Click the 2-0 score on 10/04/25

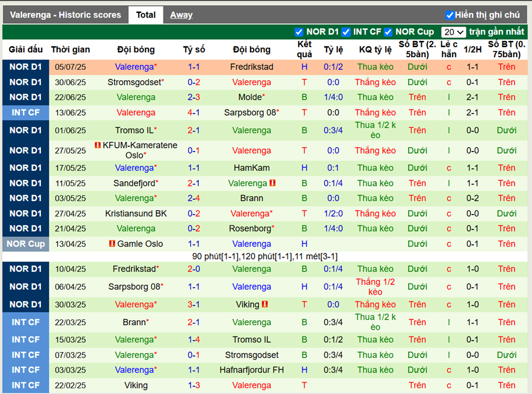[x=194, y=269]
